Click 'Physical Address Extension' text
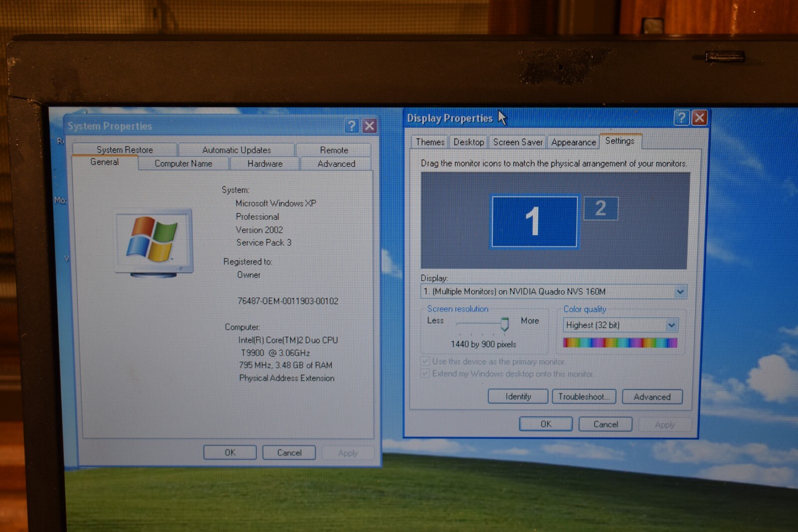Viewport: 798px width, 532px height. (287, 378)
